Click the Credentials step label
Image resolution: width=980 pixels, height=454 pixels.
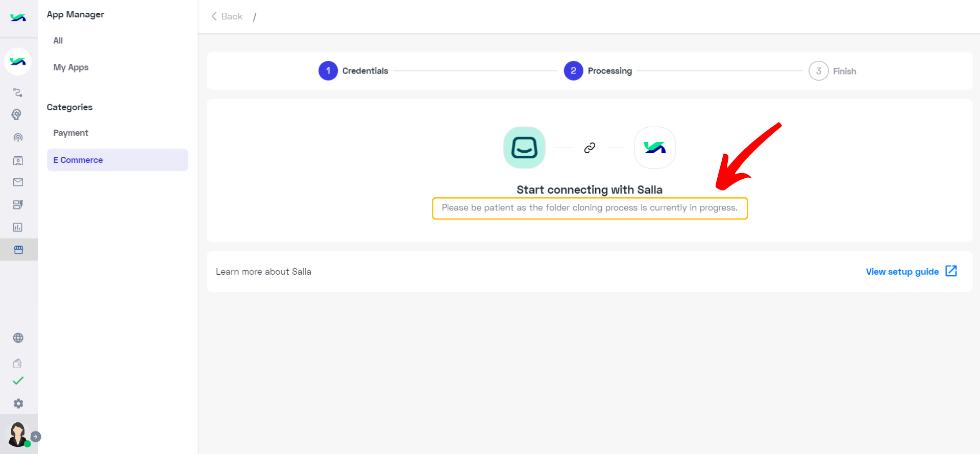coord(365,71)
